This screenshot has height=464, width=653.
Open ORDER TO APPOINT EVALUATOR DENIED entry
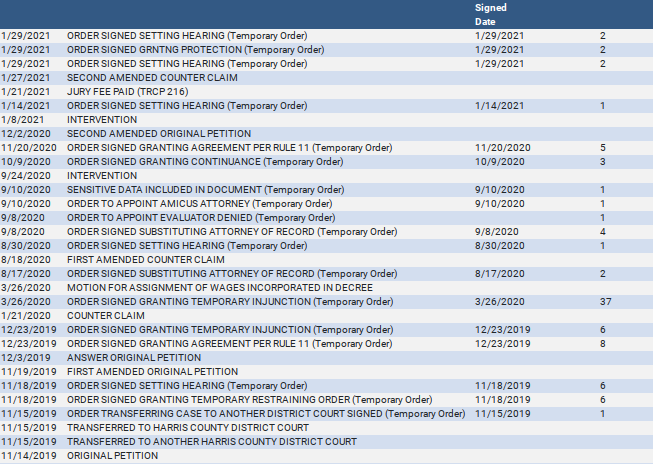[201, 218]
